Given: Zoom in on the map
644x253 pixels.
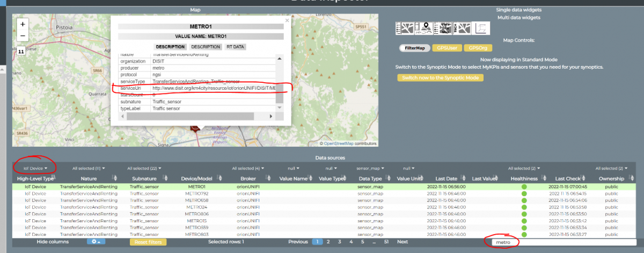Looking at the screenshot, I should (22, 24).
